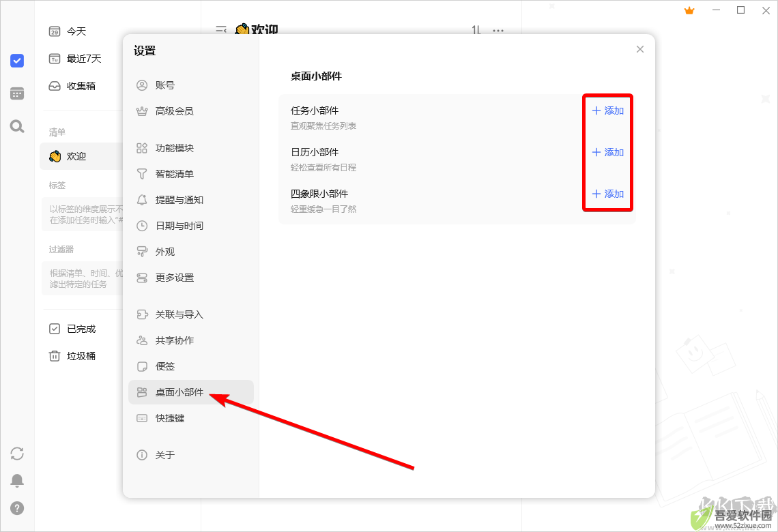Open 高级会员 settings section
The width and height of the screenshot is (778, 532).
pos(191,111)
